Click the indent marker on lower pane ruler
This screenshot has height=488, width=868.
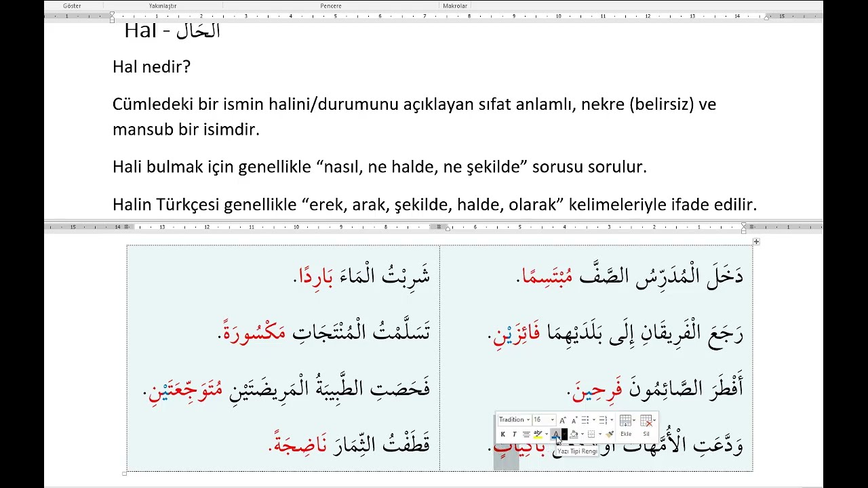coord(744,227)
